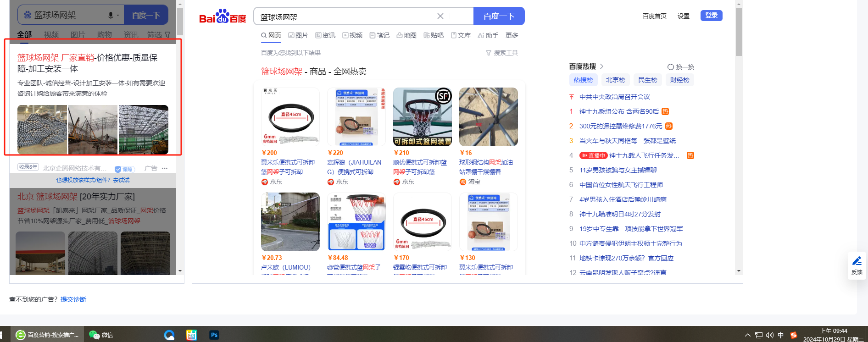Select 民生榜 hot list tab
This screenshot has width=868, height=342.
pos(648,80)
